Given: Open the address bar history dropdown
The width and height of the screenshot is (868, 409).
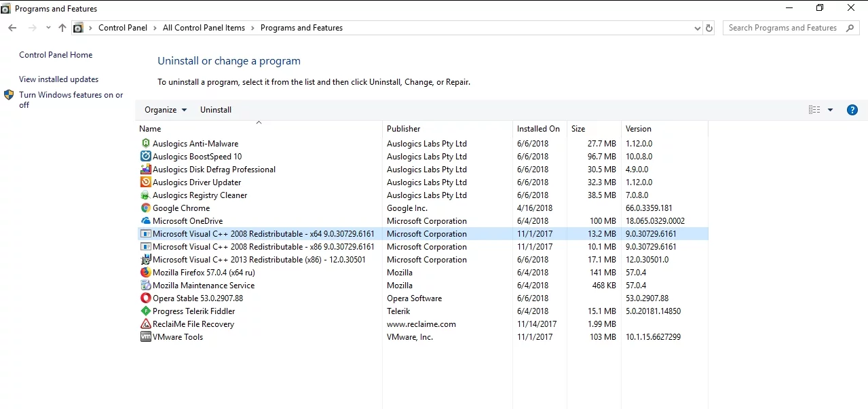Looking at the screenshot, I should [x=698, y=28].
